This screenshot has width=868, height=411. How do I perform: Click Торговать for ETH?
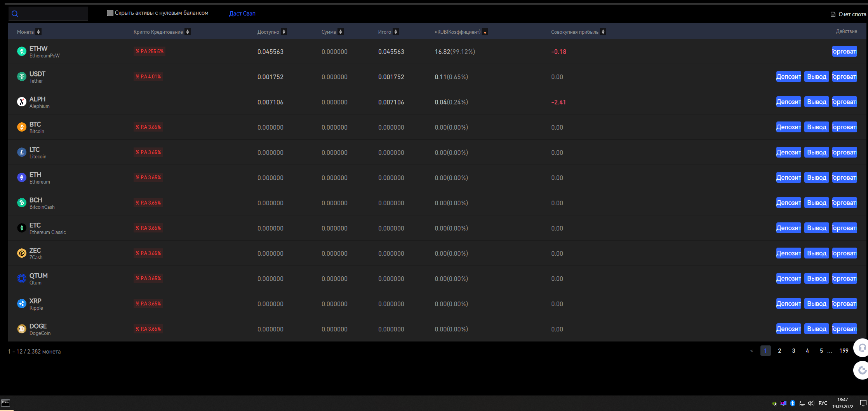click(844, 177)
